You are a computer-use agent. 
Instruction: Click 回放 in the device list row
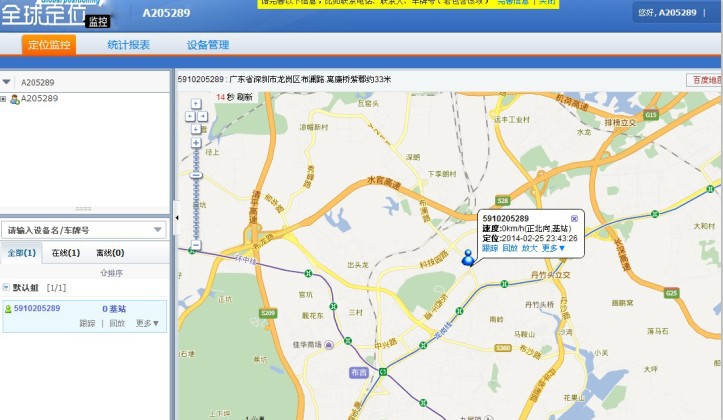117,323
